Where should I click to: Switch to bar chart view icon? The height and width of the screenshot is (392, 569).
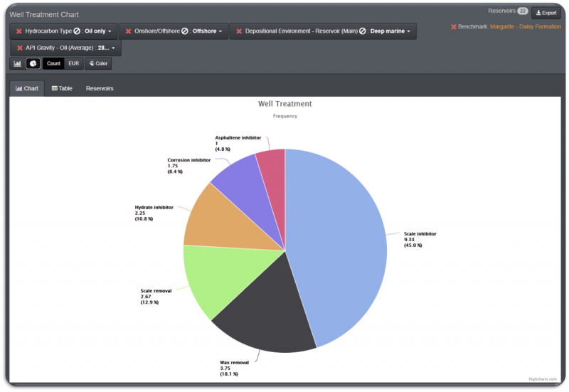pos(18,63)
